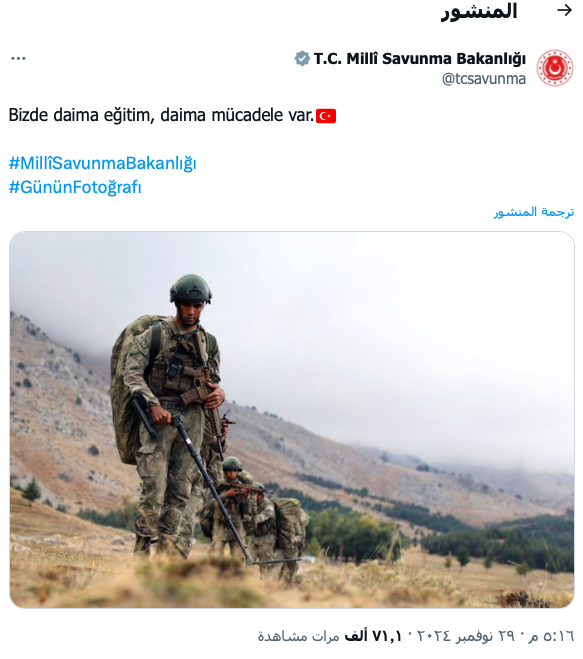Image resolution: width=583 pixels, height=659 pixels.
Task: Open T.C. Millî Savunma Bakanlığı account name
Action: pyautogui.click(x=419, y=58)
